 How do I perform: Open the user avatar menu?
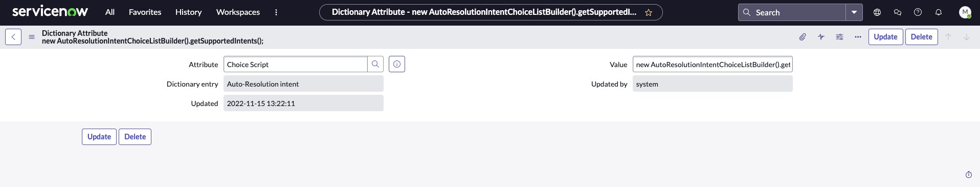(x=965, y=12)
